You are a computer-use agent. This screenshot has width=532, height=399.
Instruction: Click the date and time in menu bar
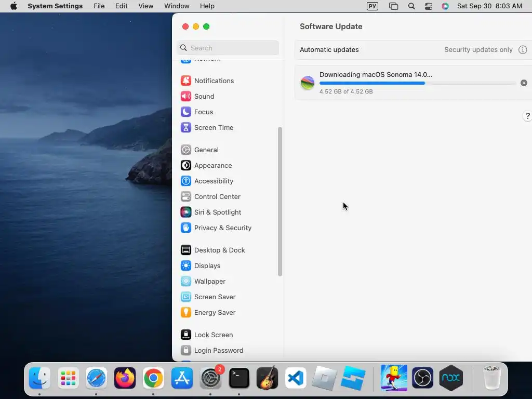pyautogui.click(x=489, y=6)
